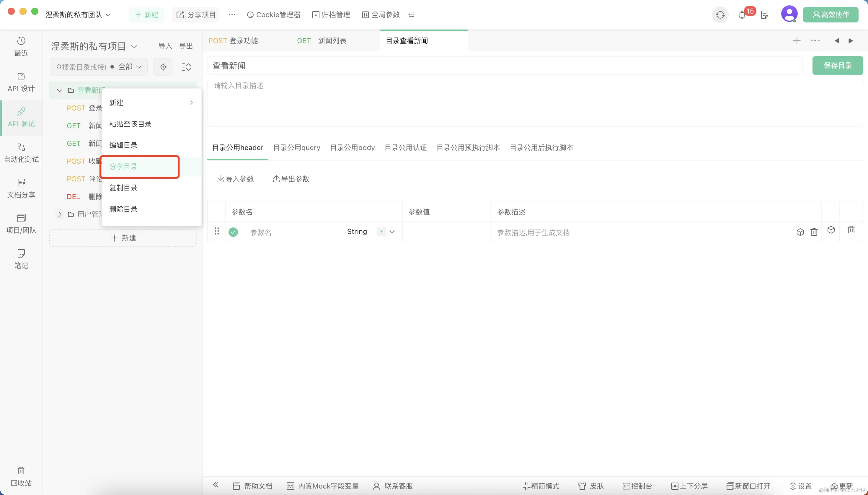Open the 自动化测试 sidebar section
The width and height of the screenshot is (868, 495).
[21, 153]
